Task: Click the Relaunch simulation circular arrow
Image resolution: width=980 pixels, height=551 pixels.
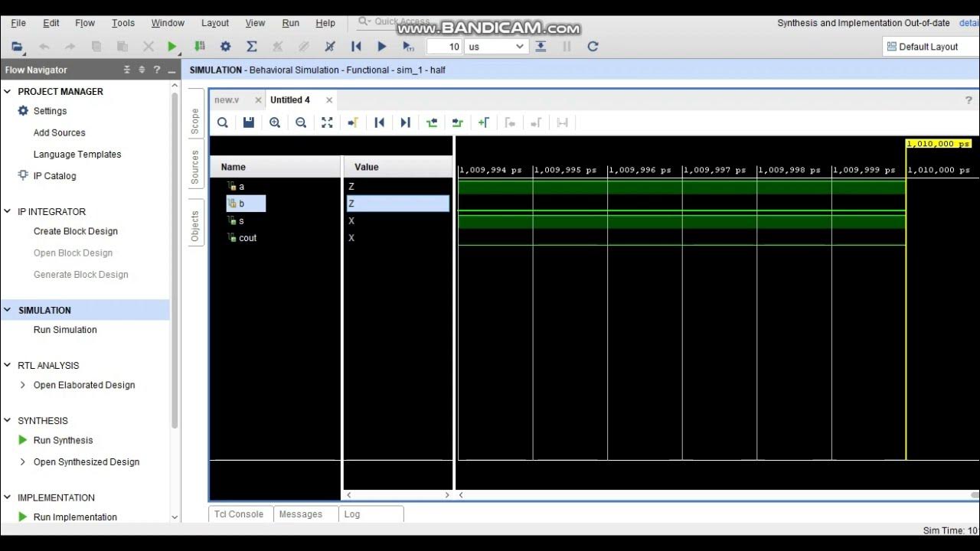Action: click(x=593, y=47)
